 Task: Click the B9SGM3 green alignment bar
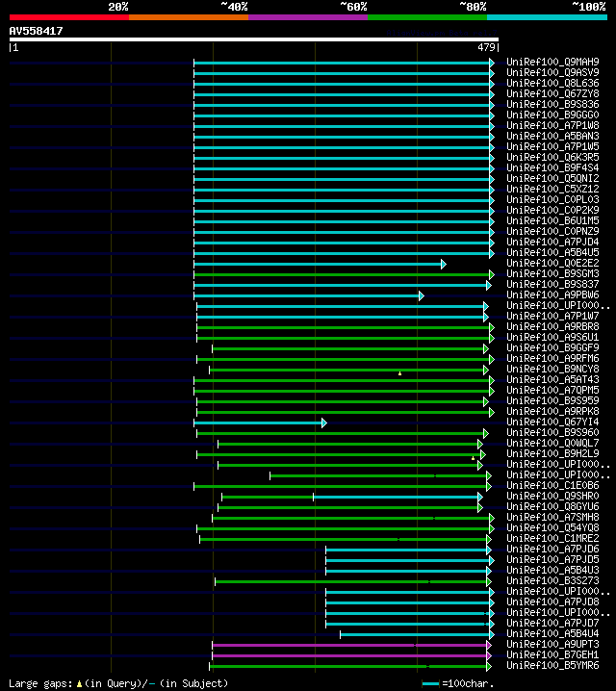click(342, 274)
